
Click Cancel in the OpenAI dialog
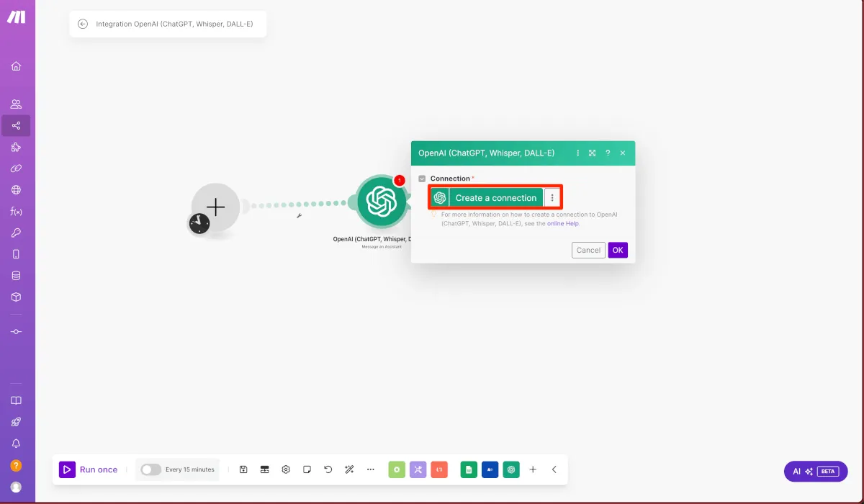click(x=588, y=250)
